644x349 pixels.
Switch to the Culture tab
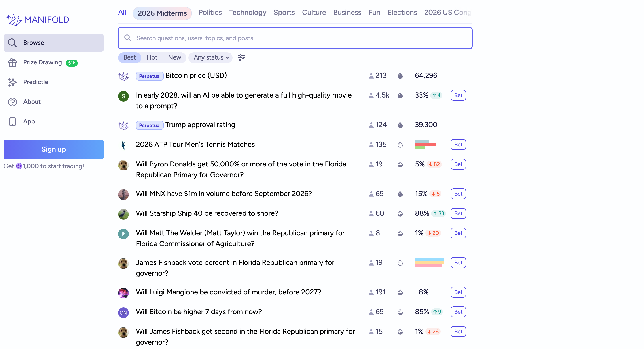pyautogui.click(x=314, y=13)
